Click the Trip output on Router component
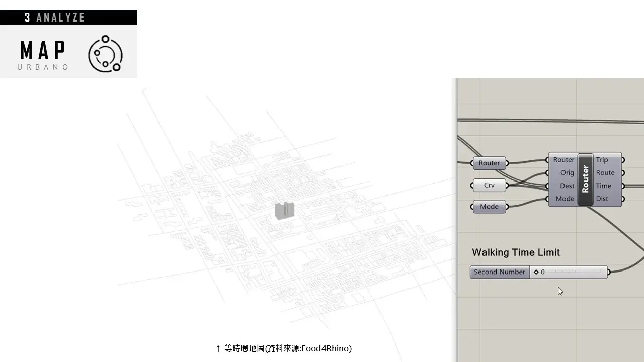This screenshot has height=362, width=644. 602,160
